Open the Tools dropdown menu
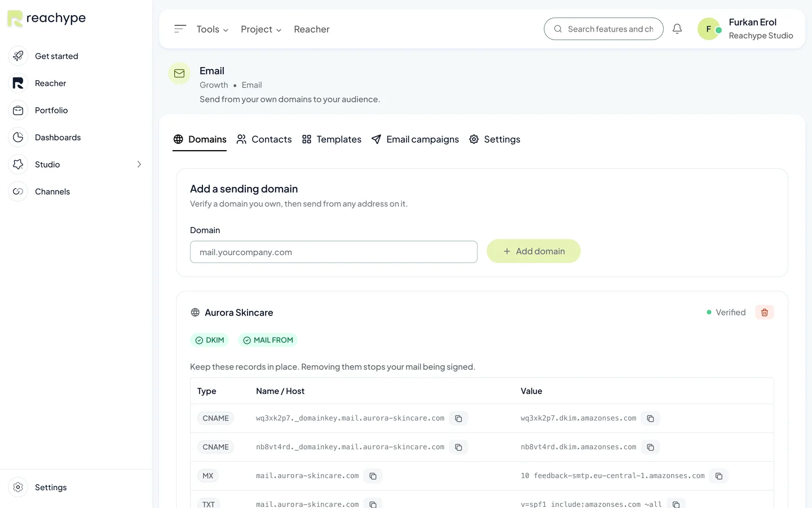The height and width of the screenshot is (508, 812). tap(212, 29)
